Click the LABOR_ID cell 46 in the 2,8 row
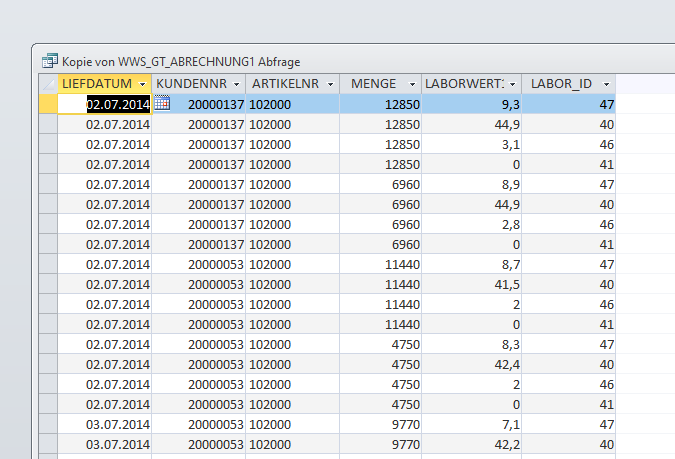675x459 pixels. coord(569,224)
